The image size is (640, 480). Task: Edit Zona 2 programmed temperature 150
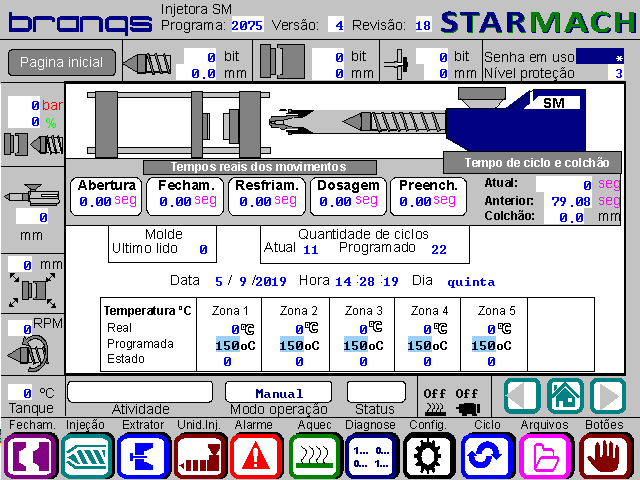[291, 346]
